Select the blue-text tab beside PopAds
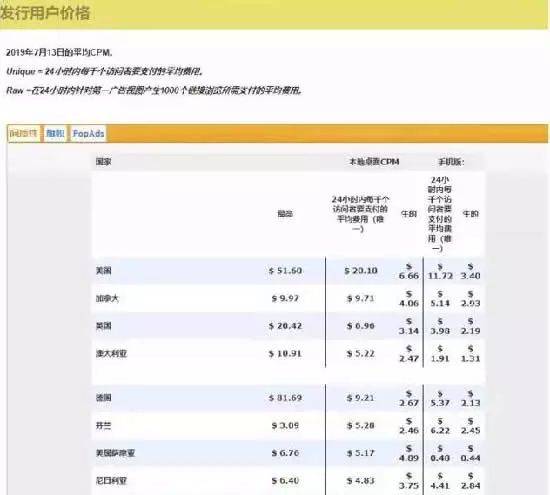 pyautogui.click(x=55, y=133)
